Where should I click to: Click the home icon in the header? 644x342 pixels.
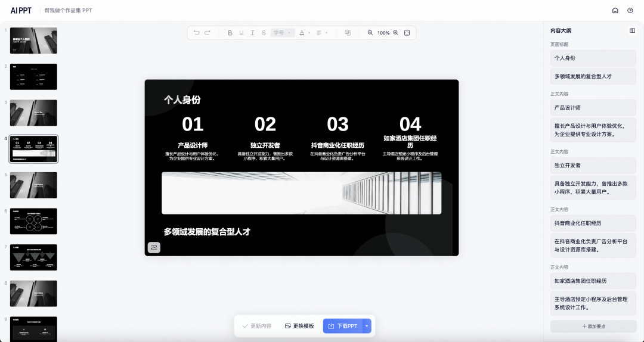pyautogui.click(x=615, y=11)
